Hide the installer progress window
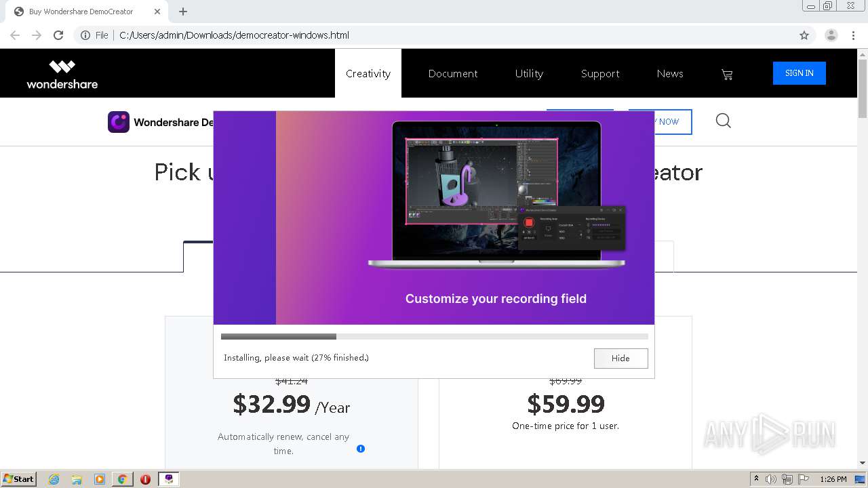 point(620,358)
